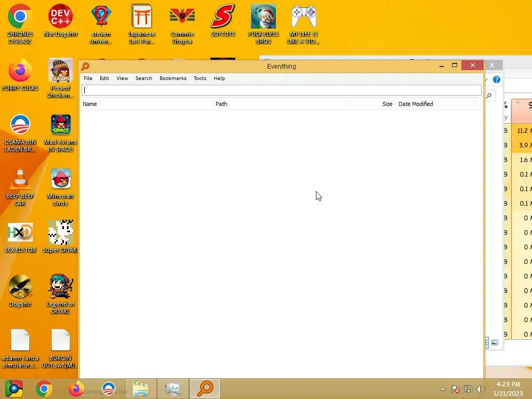Open the Firefox icon labeled FURRY CUCKS
Viewport: 532px width, 399px height.
20,75
